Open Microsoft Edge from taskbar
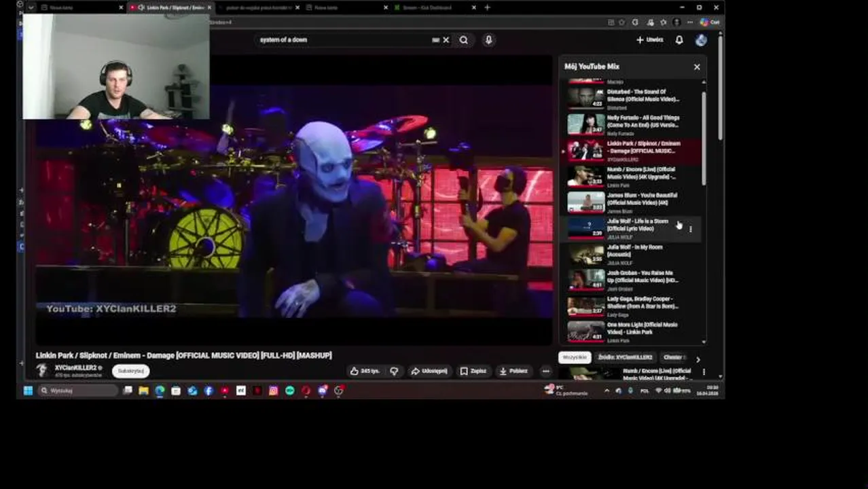Screen dimensions: 868x489 pos(160,391)
